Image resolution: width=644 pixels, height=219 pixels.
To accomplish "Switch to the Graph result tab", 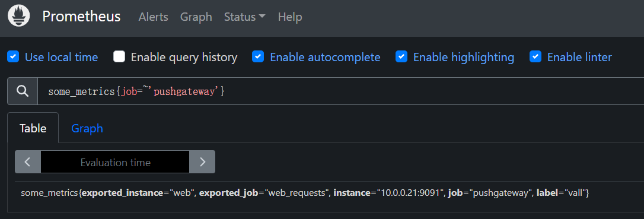I will (x=87, y=128).
